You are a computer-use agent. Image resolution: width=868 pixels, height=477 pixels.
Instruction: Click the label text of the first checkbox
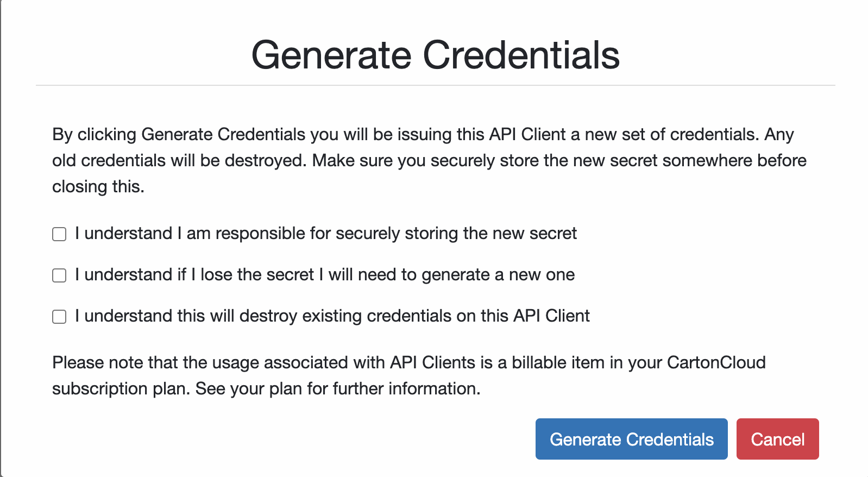326,234
